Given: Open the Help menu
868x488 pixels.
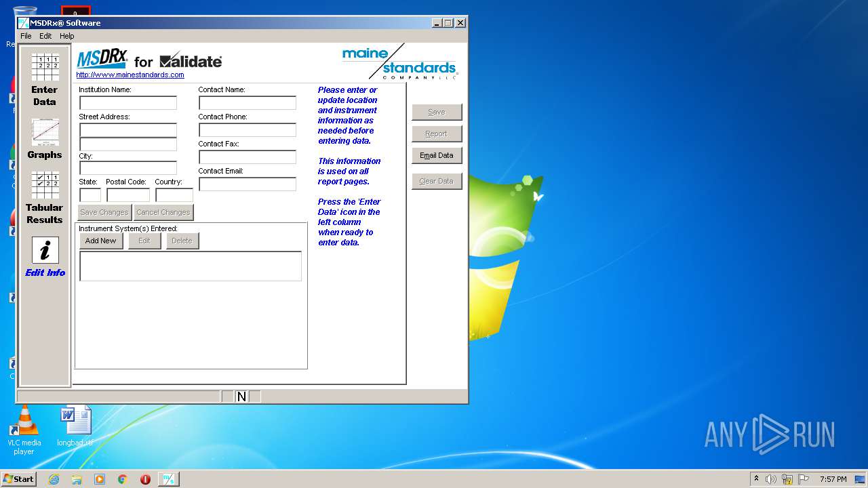Looking at the screenshot, I should (66, 36).
